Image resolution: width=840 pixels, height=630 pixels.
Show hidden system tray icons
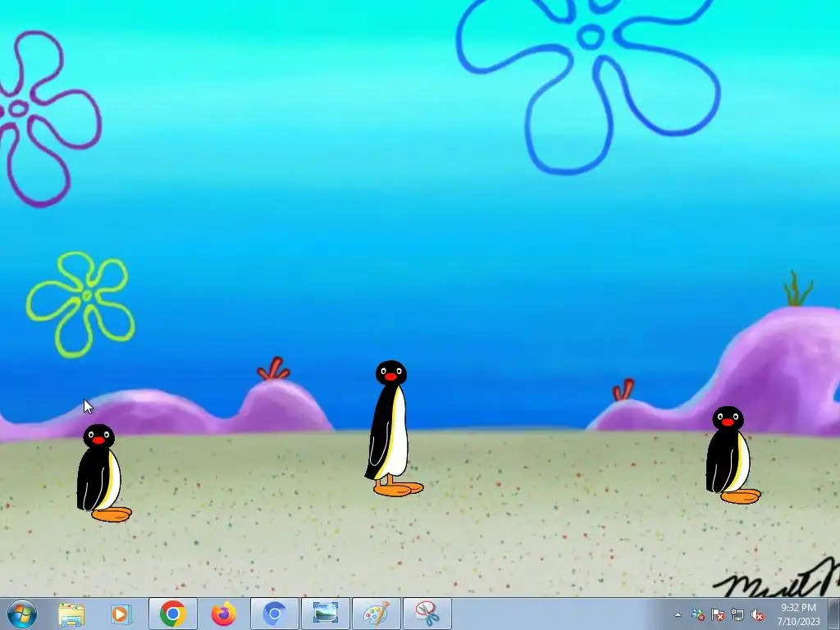click(x=678, y=614)
